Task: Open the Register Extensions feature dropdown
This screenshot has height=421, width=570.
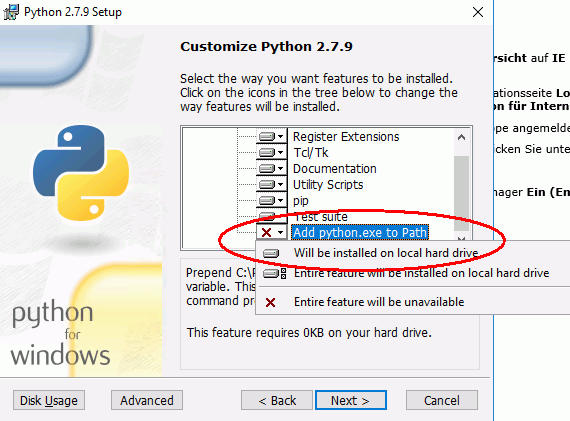Action: pos(271,137)
